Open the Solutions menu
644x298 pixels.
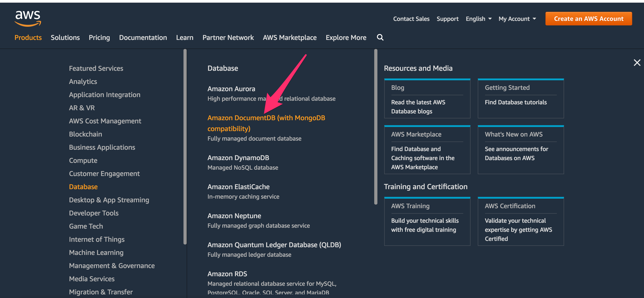coord(65,37)
